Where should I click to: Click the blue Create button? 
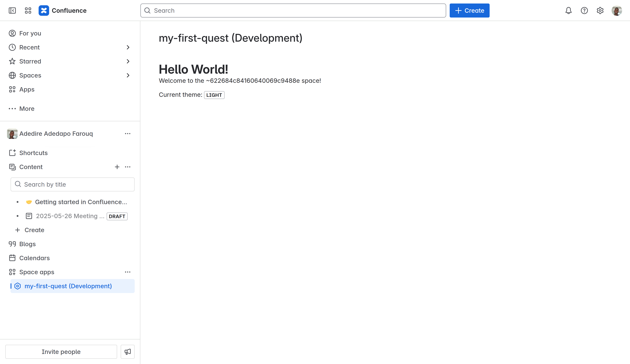tap(469, 11)
